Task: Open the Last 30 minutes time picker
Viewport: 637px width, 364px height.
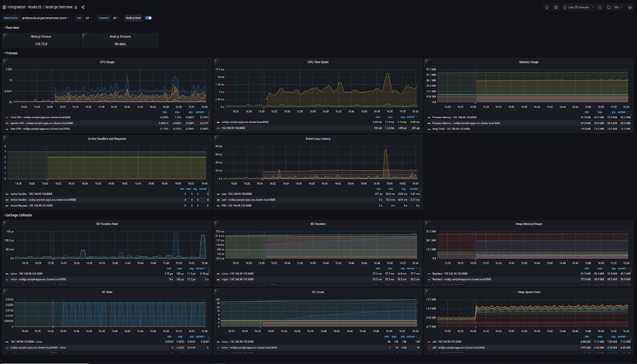Action: point(579,7)
